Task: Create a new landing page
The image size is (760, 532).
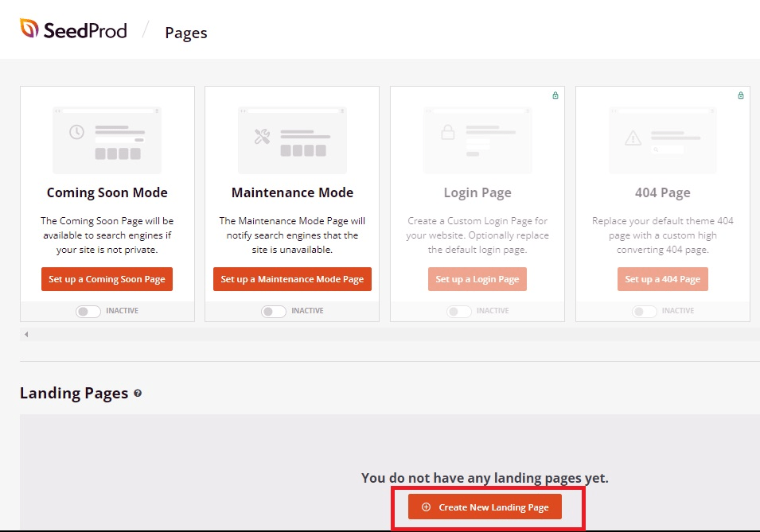Action: [x=485, y=507]
